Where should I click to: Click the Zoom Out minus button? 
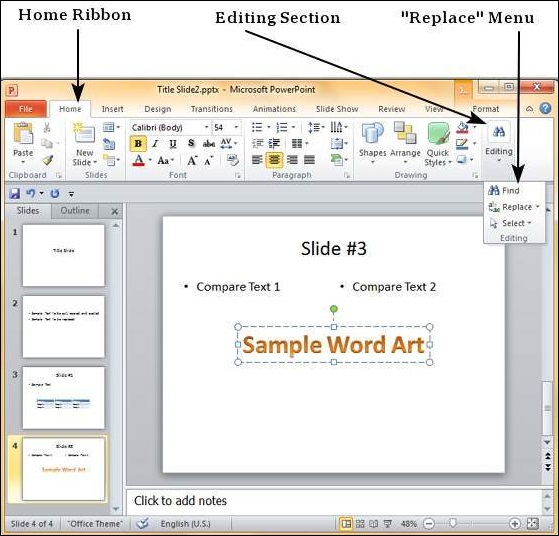[x=429, y=524]
